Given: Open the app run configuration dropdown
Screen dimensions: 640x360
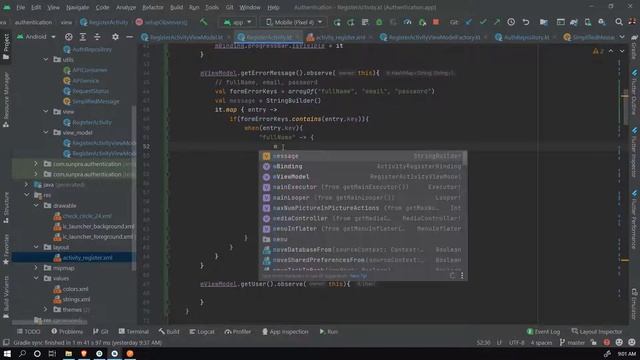Looking at the screenshot, I should (237, 22).
